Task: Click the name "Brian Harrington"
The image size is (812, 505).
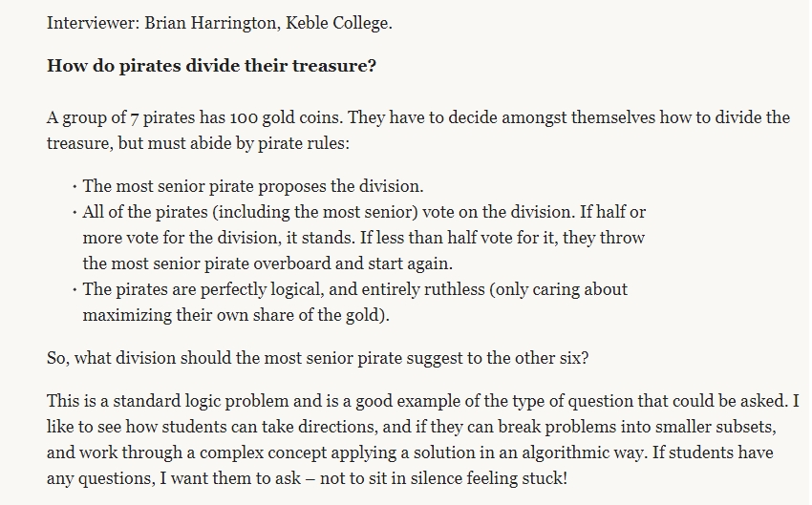Action: [198, 23]
